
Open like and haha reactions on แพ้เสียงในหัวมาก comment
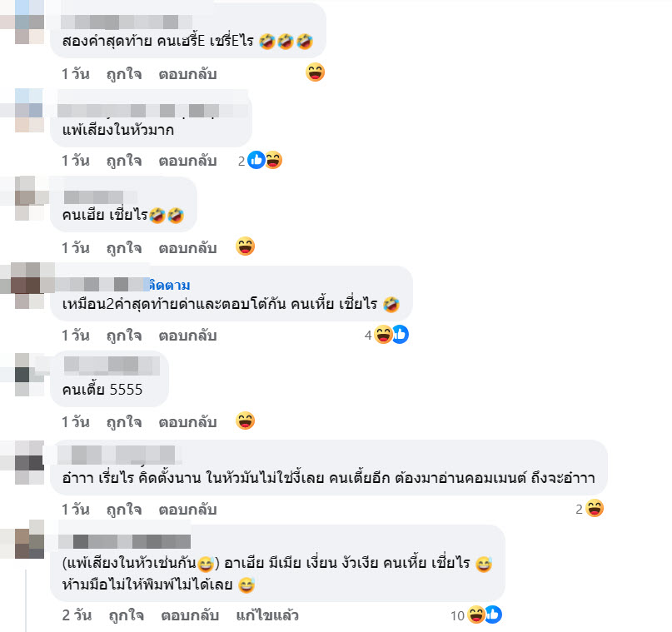(261, 161)
